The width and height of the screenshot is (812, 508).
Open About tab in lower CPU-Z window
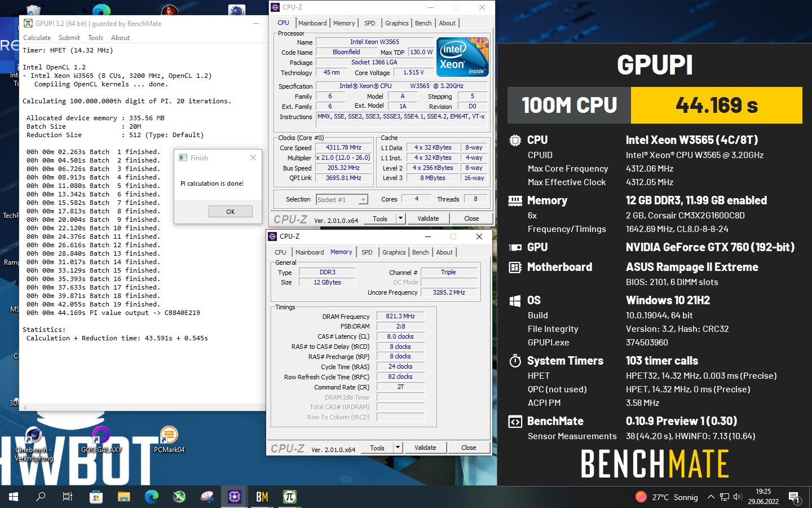tap(444, 252)
